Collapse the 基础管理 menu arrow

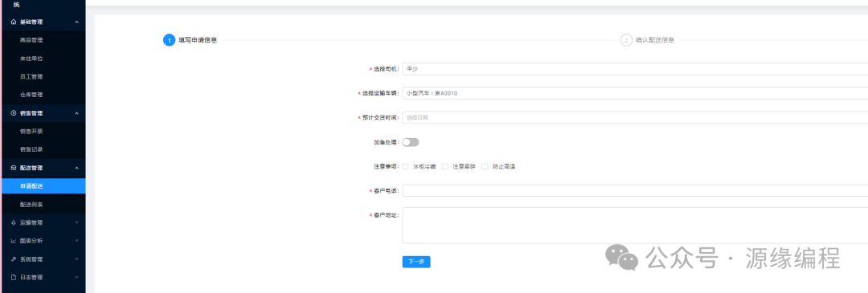(x=76, y=22)
